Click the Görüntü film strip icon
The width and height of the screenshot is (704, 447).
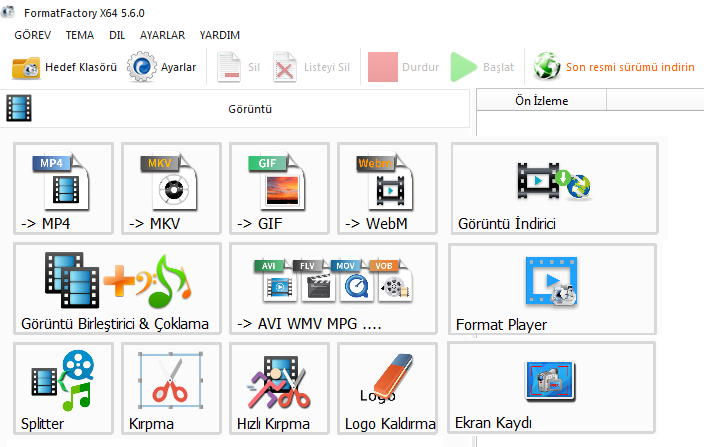click(19, 108)
